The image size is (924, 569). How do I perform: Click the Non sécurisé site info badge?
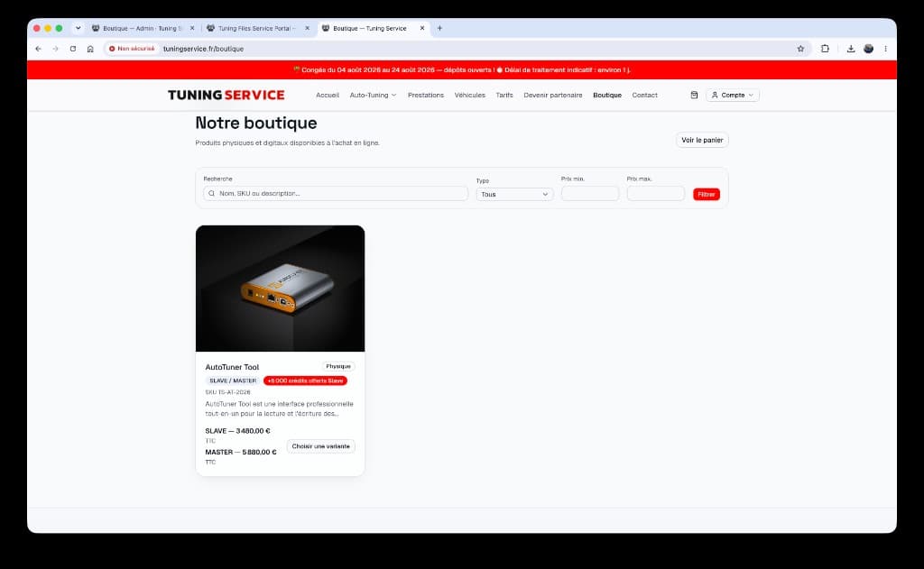click(x=132, y=49)
